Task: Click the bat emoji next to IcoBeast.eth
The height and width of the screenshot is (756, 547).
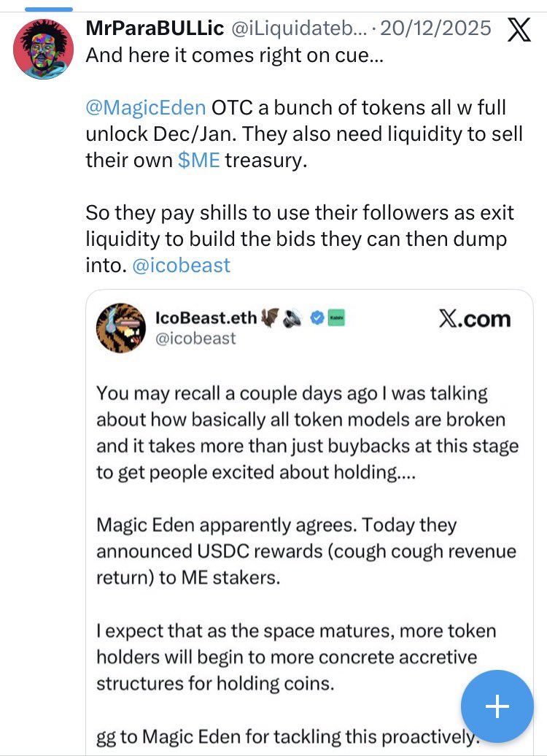Action: (271, 318)
